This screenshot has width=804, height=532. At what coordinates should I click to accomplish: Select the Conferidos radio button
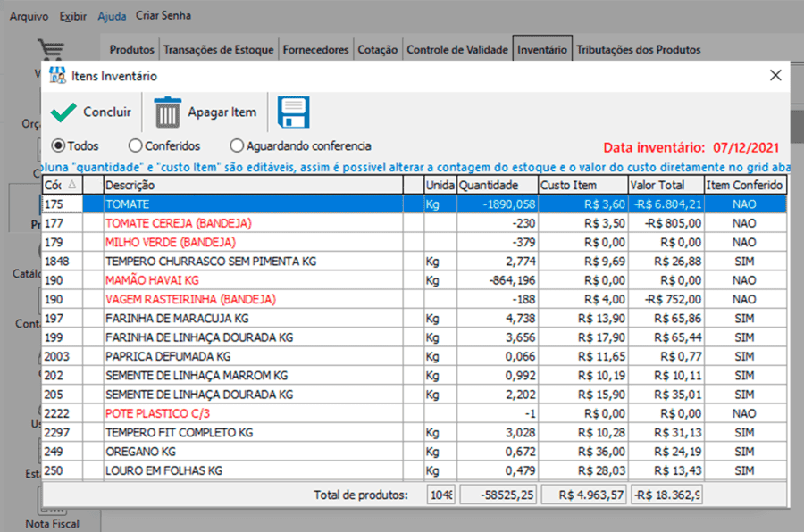[135, 147]
